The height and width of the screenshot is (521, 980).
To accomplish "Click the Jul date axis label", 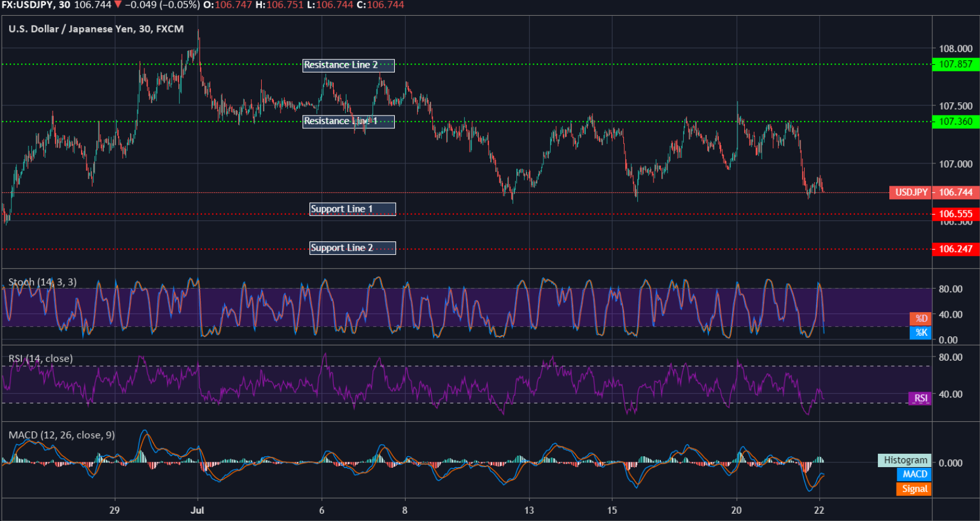I will tap(197, 510).
